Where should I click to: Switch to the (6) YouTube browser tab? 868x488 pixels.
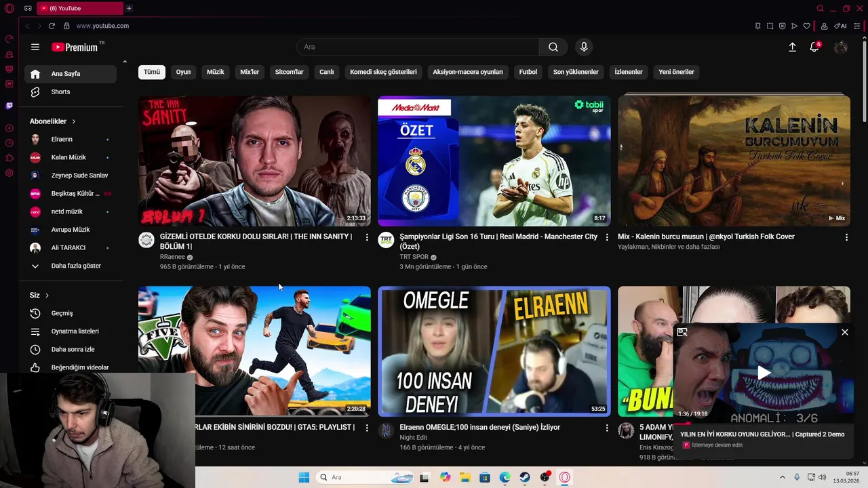[x=79, y=8]
